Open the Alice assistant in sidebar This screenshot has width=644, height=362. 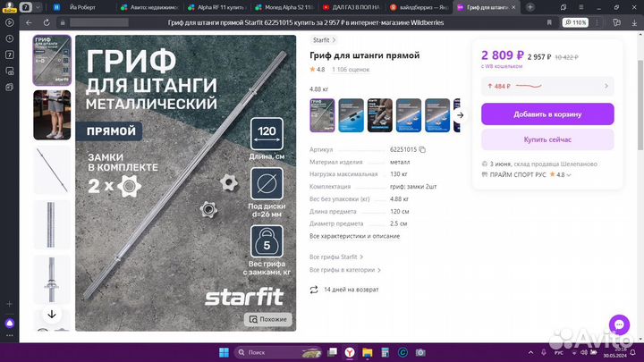[x=10, y=323]
